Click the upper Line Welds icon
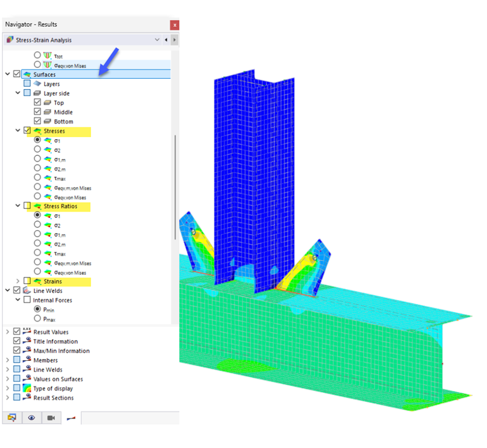The width and height of the screenshot is (487, 448). [27, 290]
